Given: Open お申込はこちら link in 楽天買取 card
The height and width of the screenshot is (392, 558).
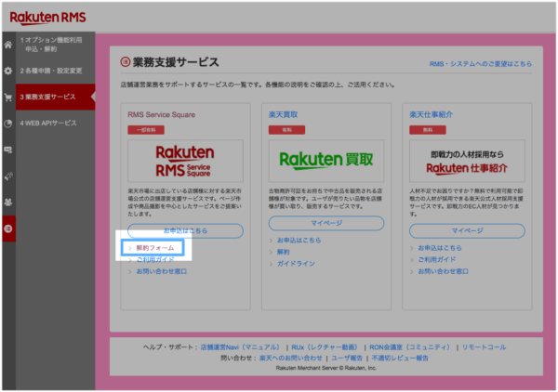Looking at the screenshot, I should click(x=299, y=241).
